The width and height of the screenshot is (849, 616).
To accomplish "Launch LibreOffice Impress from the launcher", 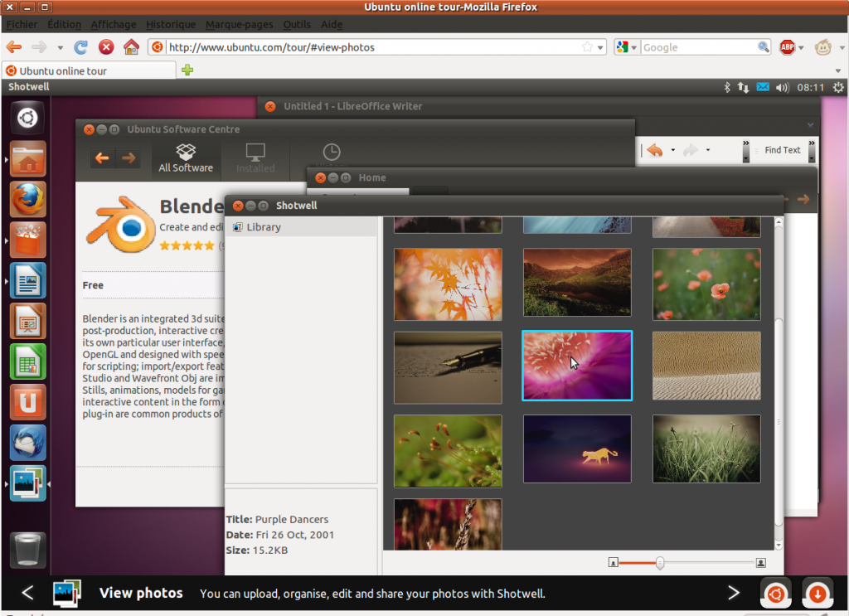I will coord(27,321).
